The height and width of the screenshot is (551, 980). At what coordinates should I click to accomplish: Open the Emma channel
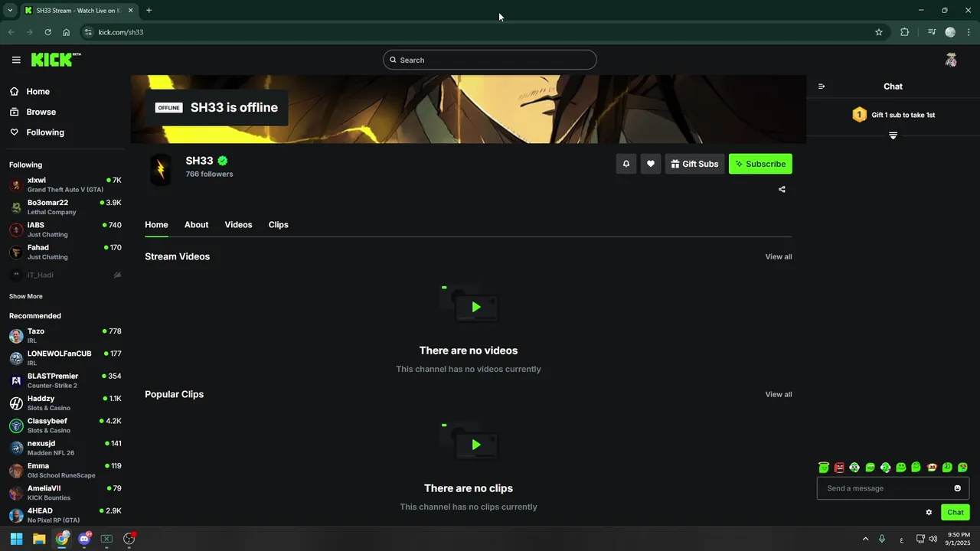[x=65, y=471]
